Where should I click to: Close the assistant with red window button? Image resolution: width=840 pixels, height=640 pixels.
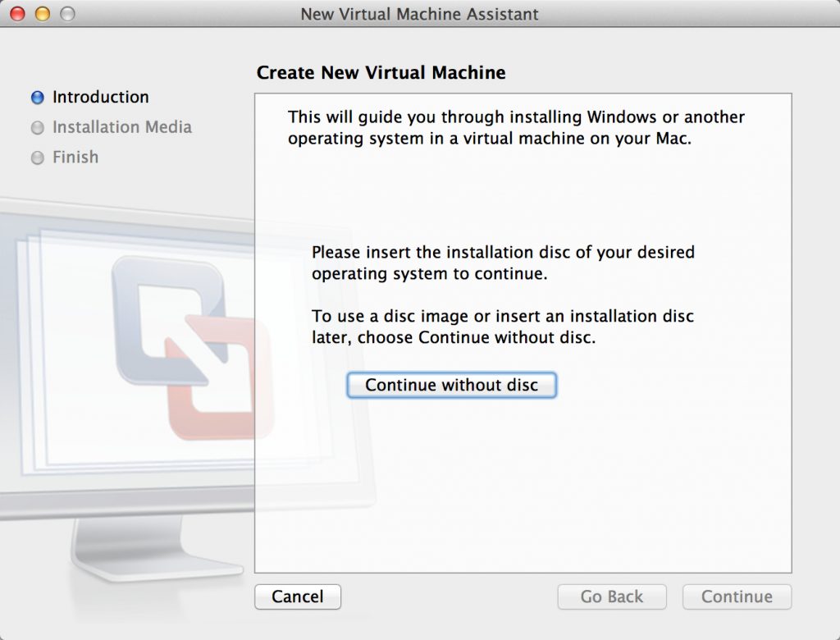[18, 13]
